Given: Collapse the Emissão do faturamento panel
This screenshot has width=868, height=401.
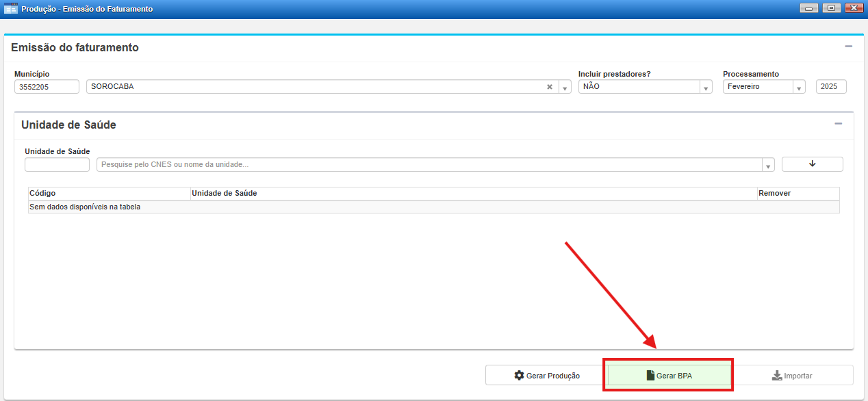Looking at the screenshot, I should (x=848, y=47).
